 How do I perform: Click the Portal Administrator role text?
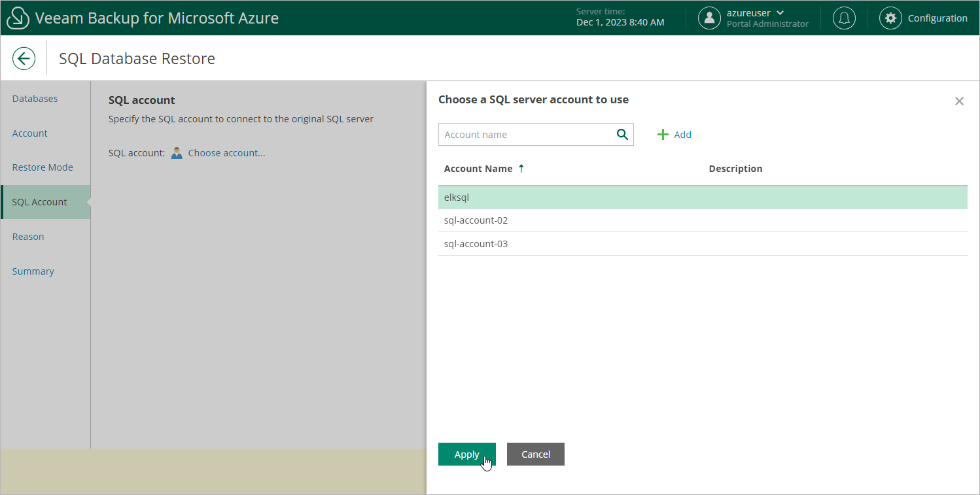(767, 24)
